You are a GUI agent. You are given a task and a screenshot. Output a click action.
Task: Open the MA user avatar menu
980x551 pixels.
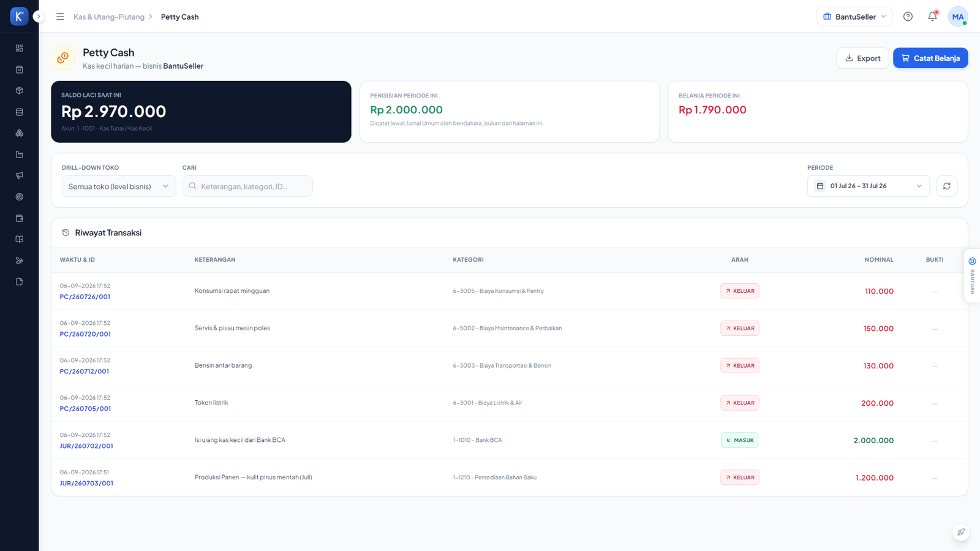click(x=958, y=17)
